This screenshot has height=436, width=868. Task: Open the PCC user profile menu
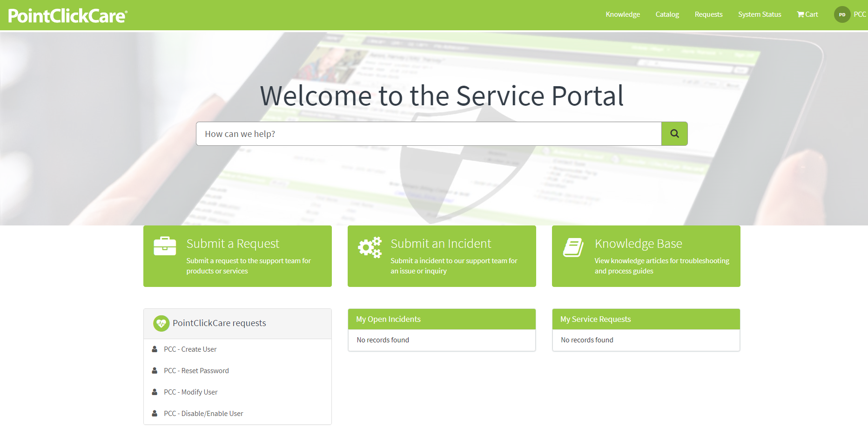click(x=860, y=14)
